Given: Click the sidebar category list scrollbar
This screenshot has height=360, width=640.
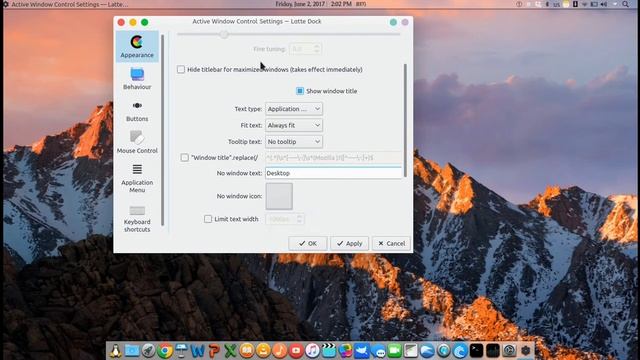Looking at the screenshot, I should 162,131.
